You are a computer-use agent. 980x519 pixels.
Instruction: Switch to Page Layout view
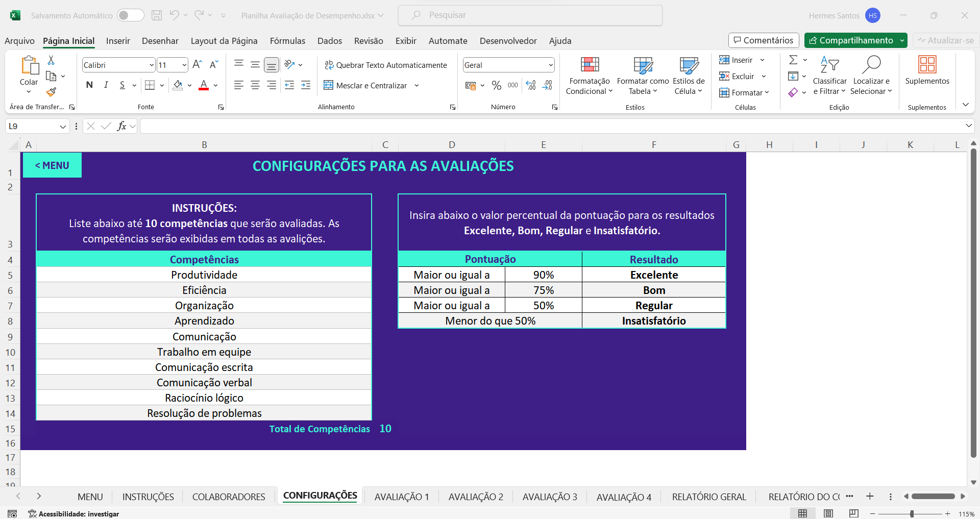click(828, 513)
